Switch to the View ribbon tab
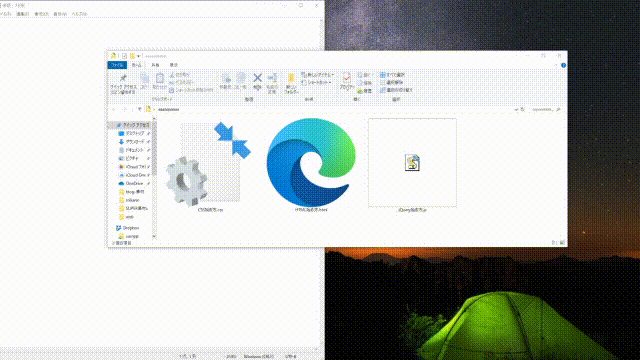Image resolution: width=640 pixels, height=360 pixels. pos(173,65)
